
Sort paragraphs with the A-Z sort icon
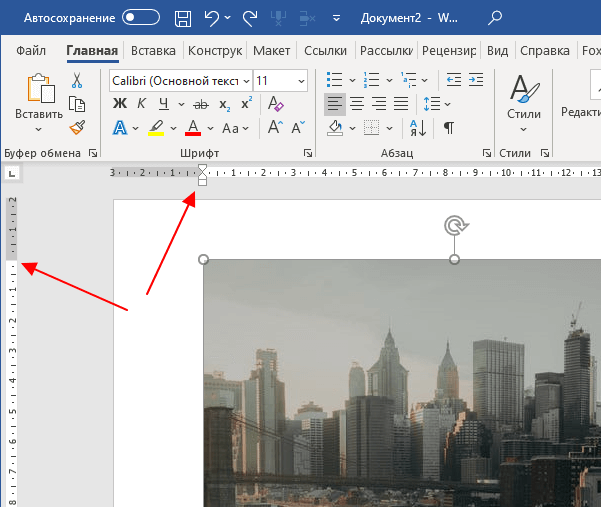(x=420, y=127)
